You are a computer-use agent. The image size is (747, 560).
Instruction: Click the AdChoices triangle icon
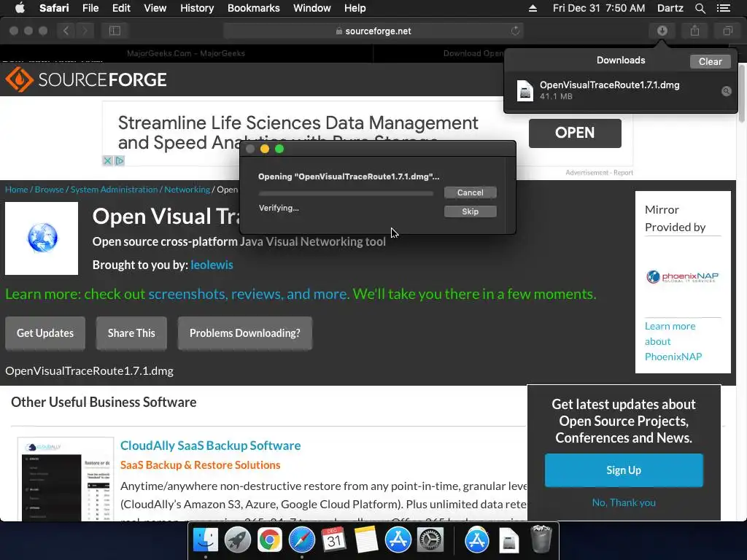tap(120, 161)
